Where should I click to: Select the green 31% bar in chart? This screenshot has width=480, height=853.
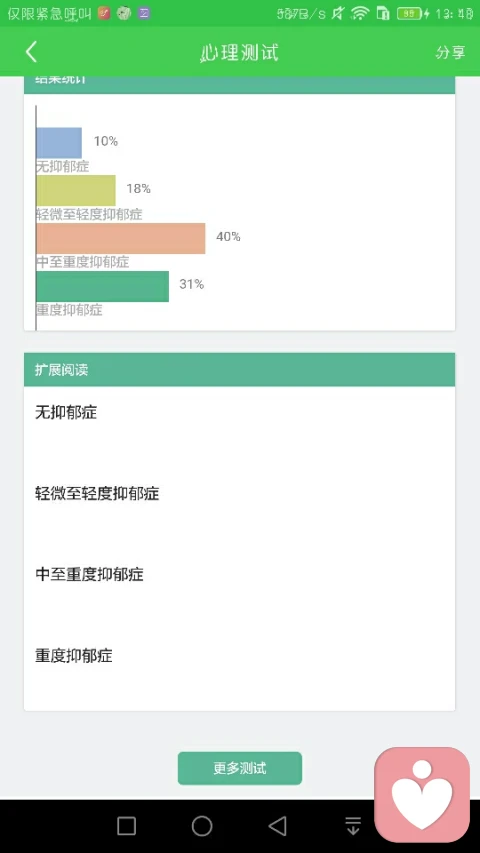102,286
